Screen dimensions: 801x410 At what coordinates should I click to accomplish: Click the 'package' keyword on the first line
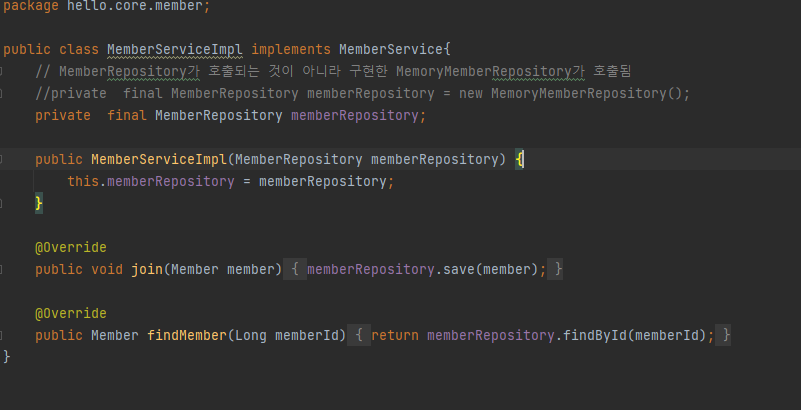31,6
